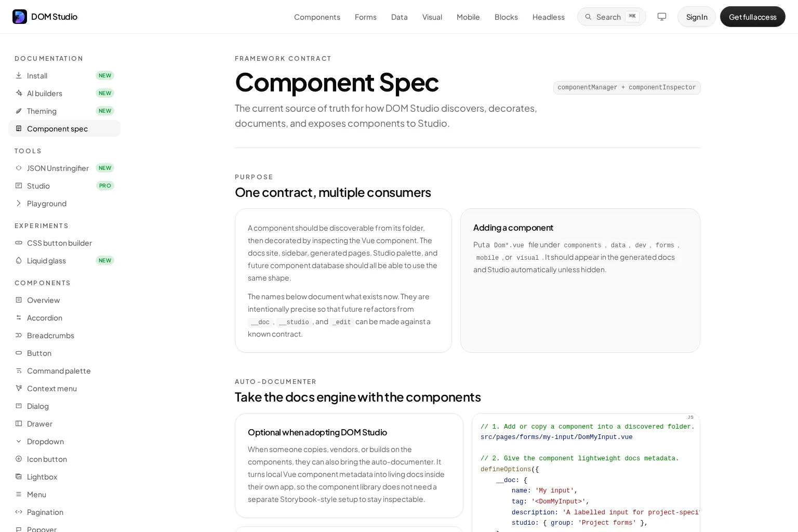Click the Dialog sidebar icon
This screenshot has width=798, height=532.
point(19,406)
